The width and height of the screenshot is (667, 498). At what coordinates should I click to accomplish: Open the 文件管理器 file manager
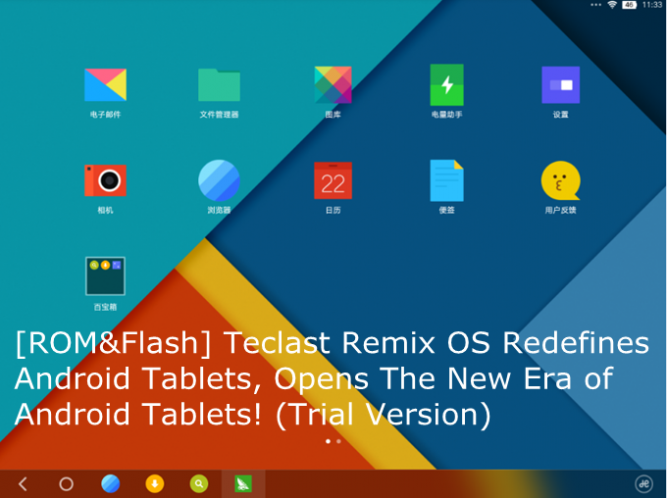(219, 85)
